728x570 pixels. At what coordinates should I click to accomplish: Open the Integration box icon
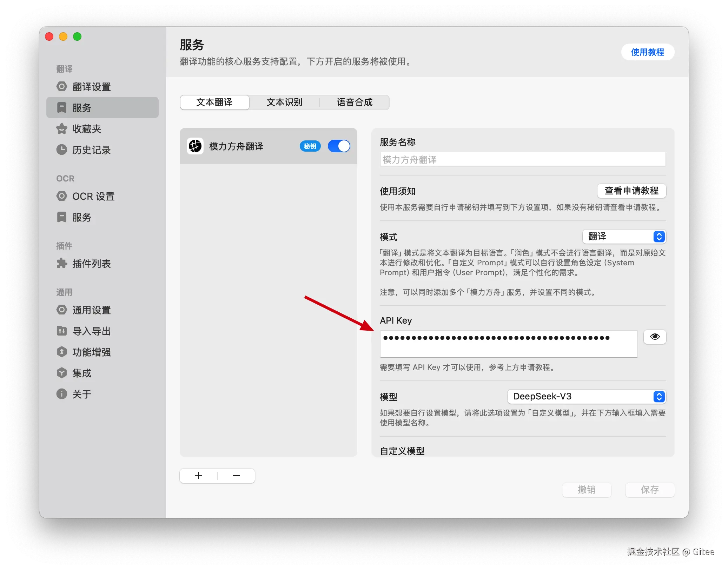[x=62, y=373]
